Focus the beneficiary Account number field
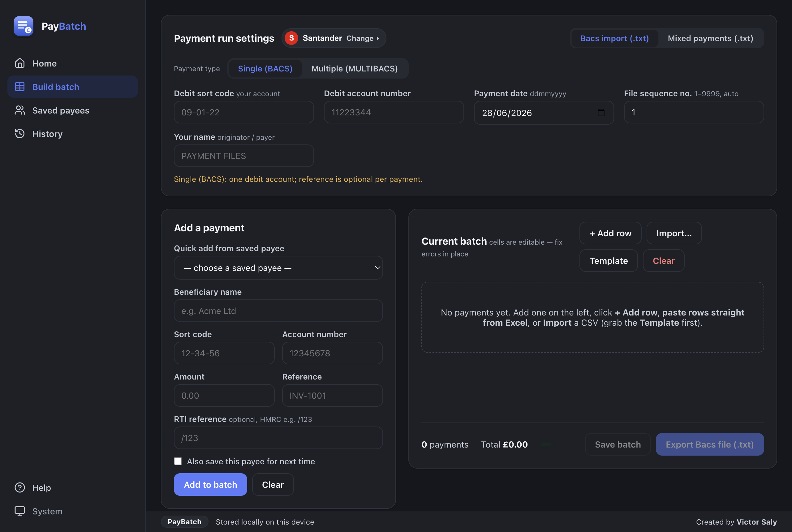The image size is (792, 532). [x=333, y=353]
